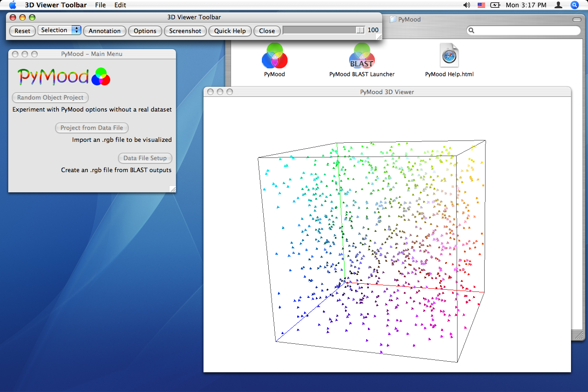The image size is (588, 392).
Task: Click the clock showing Mon 3:17 PM
Action: (x=526, y=5)
